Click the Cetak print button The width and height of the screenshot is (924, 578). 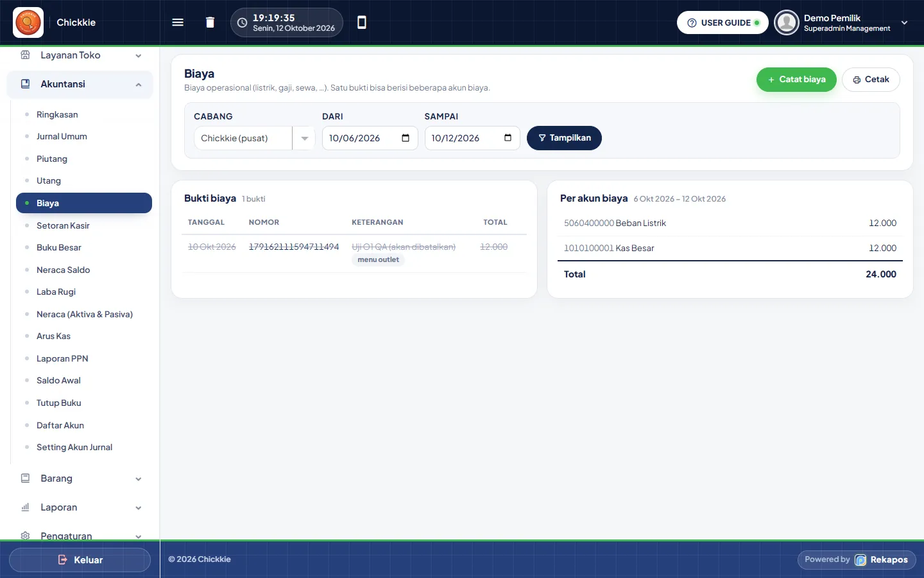tap(871, 80)
